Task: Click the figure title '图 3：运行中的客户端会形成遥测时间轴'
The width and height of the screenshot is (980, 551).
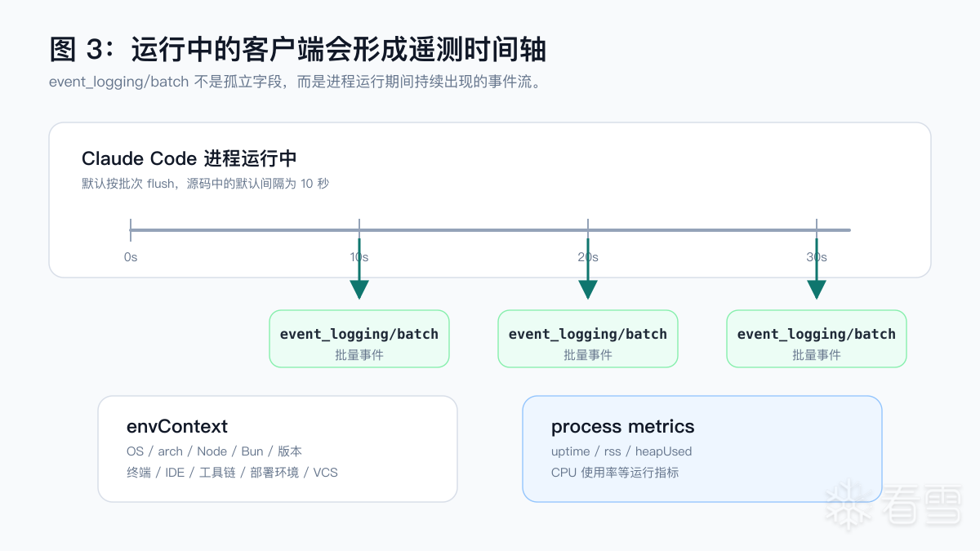Action: point(298,51)
